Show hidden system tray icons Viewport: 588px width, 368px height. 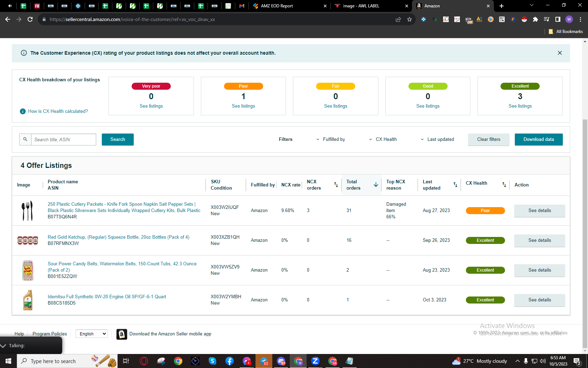tap(517, 361)
